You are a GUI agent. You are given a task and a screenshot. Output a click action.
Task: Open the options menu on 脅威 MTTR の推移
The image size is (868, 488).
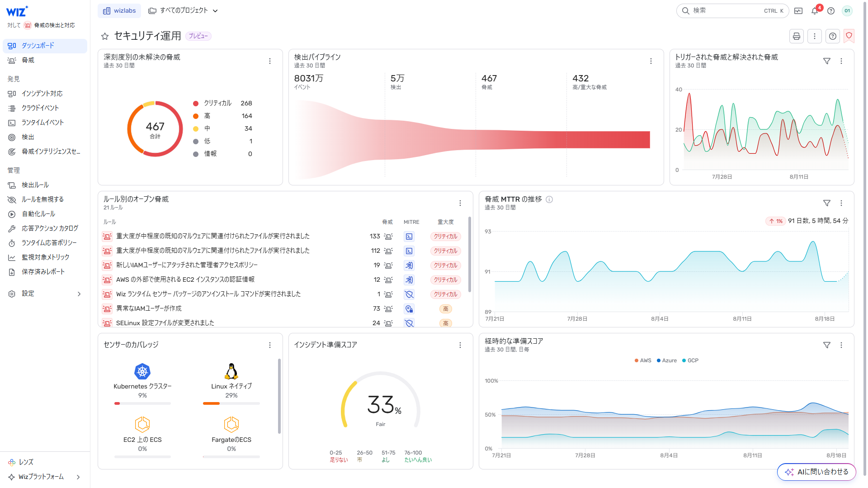click(x=841, y=203)
